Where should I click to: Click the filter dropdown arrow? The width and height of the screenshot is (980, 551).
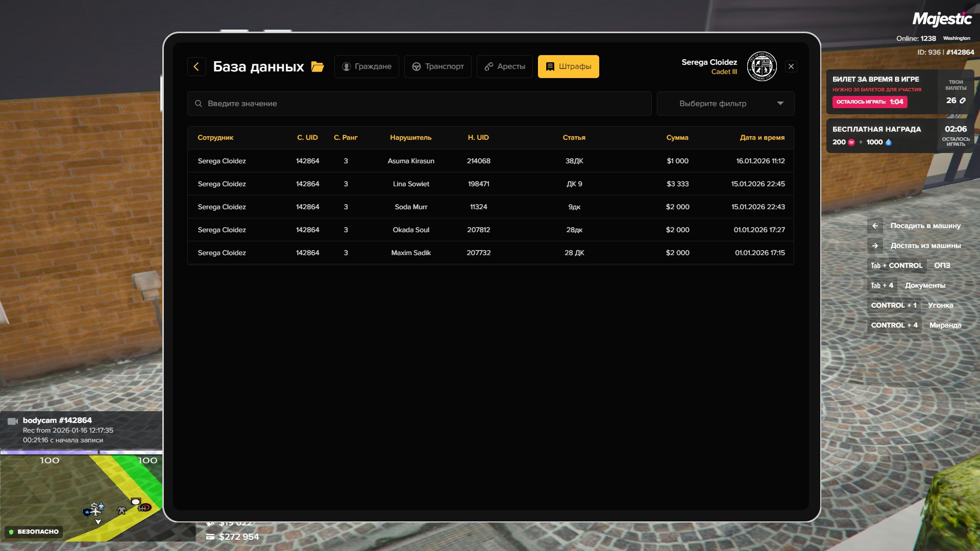(780, 104)
